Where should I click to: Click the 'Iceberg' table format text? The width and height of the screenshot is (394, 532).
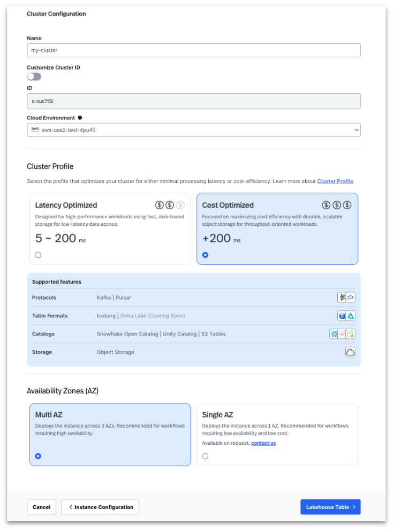[106, 316]
